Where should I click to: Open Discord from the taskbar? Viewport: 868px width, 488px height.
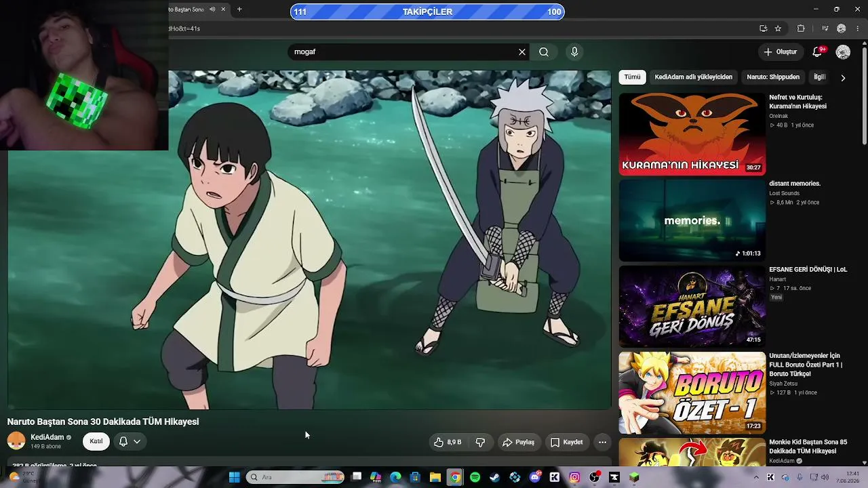tap(535, 477)
